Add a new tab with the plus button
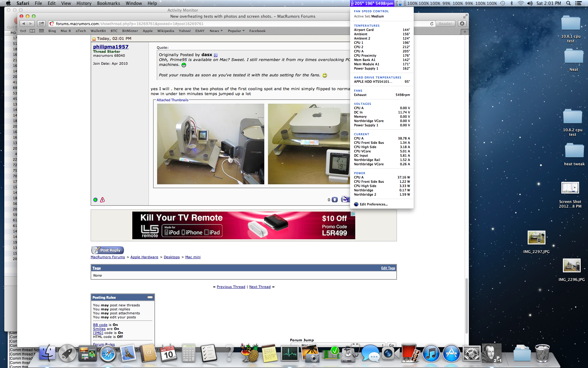The image size is (588, 368). (465, 31)
